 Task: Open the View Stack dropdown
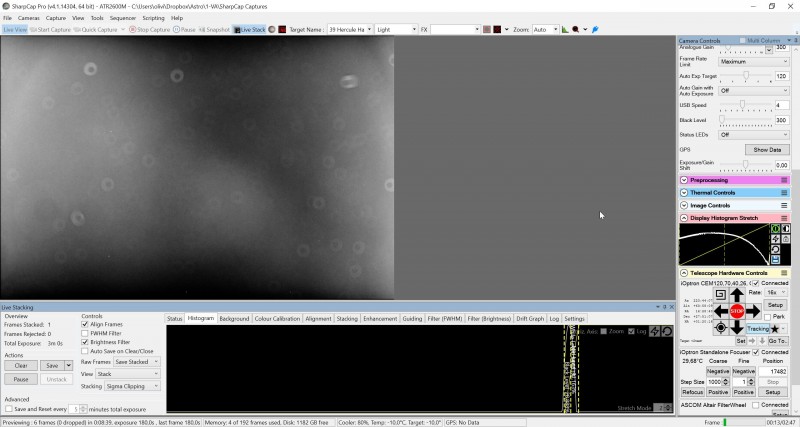128,374
